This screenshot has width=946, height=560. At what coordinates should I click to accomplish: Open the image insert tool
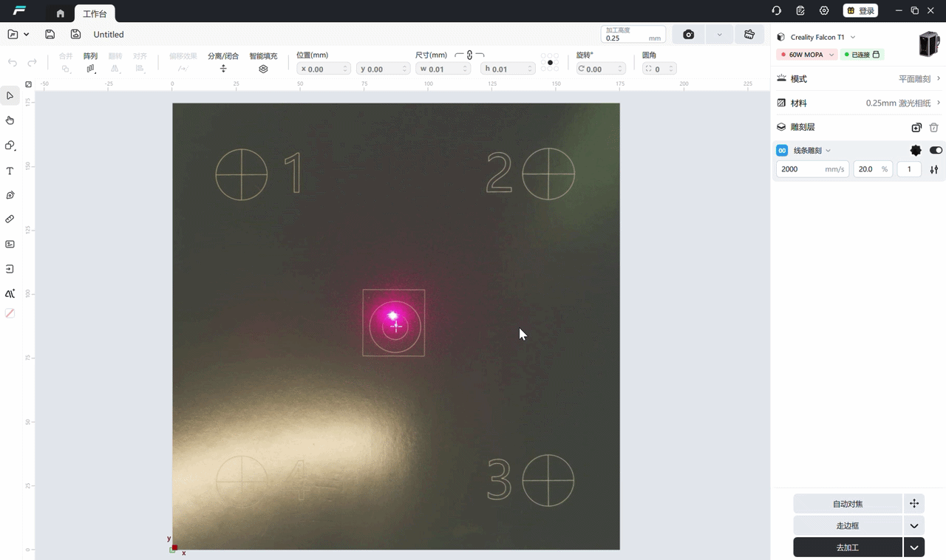[x=10, y=244]
